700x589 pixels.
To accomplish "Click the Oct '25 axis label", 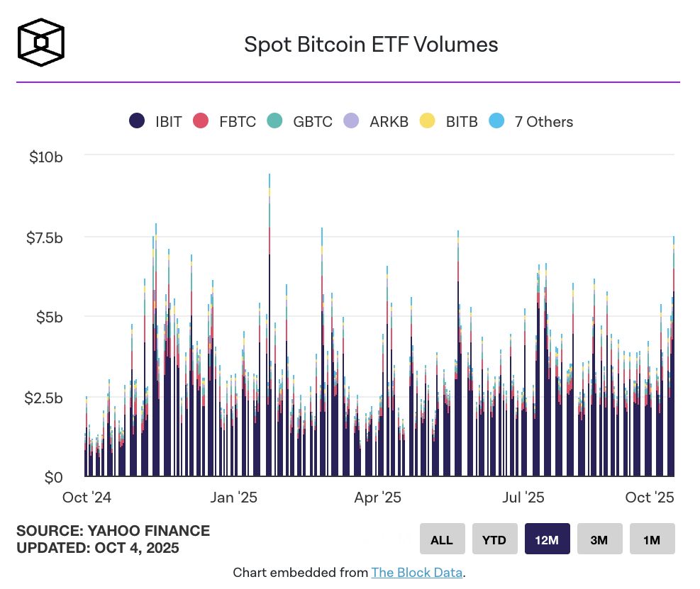I will point(650,498).
